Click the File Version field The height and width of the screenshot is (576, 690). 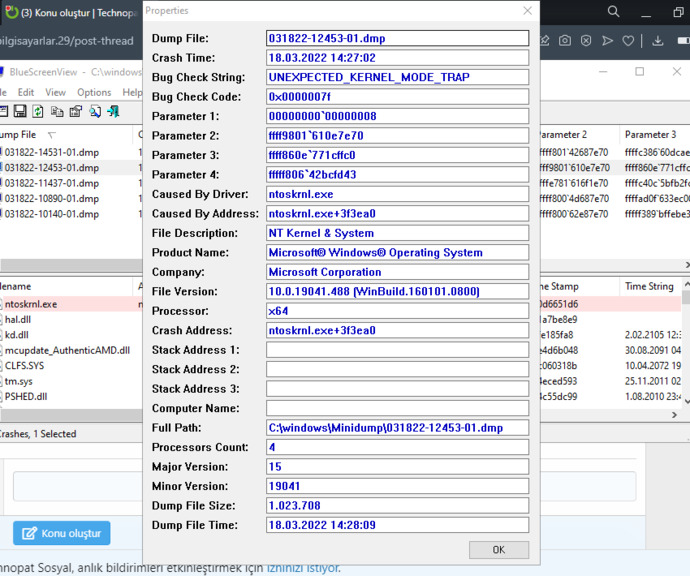(x=397, y=291)
